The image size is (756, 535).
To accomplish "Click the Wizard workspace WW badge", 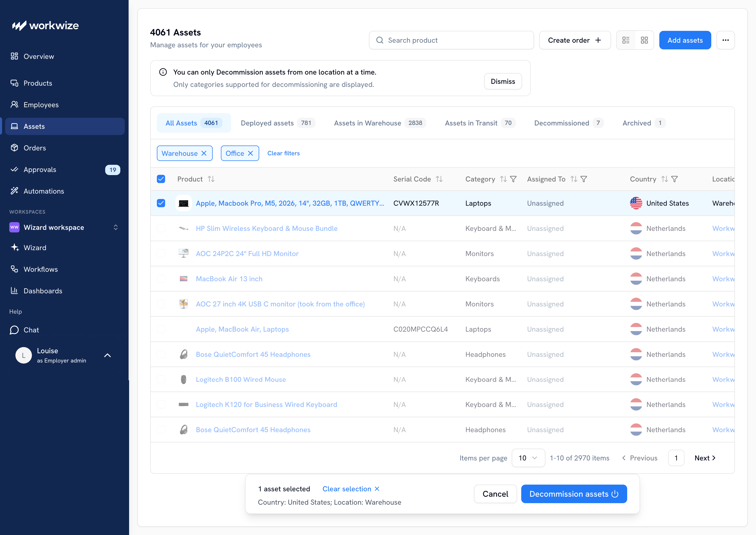I will (14, 227).
